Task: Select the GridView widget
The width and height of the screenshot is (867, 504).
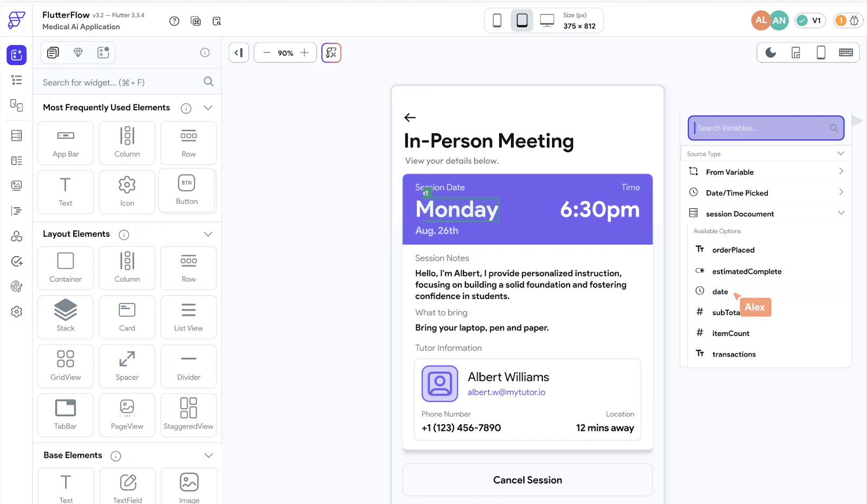Action: tap(66, 366)
